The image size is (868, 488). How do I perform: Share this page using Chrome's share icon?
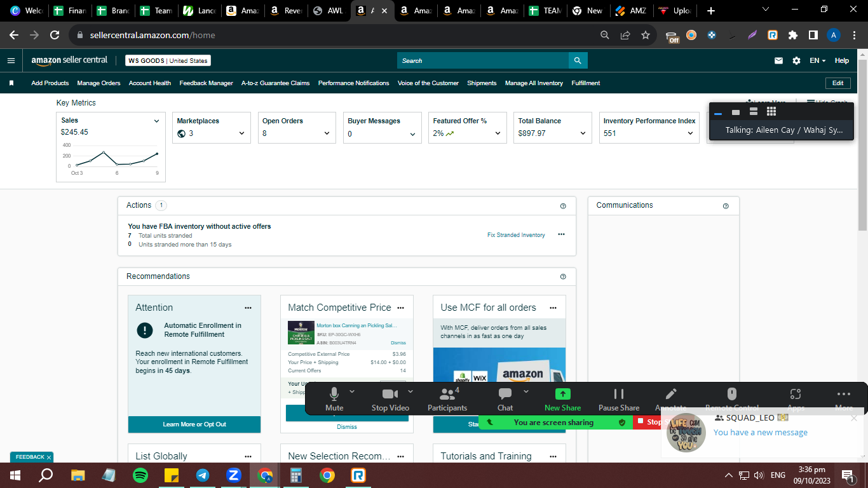click(x=625, y=35)
